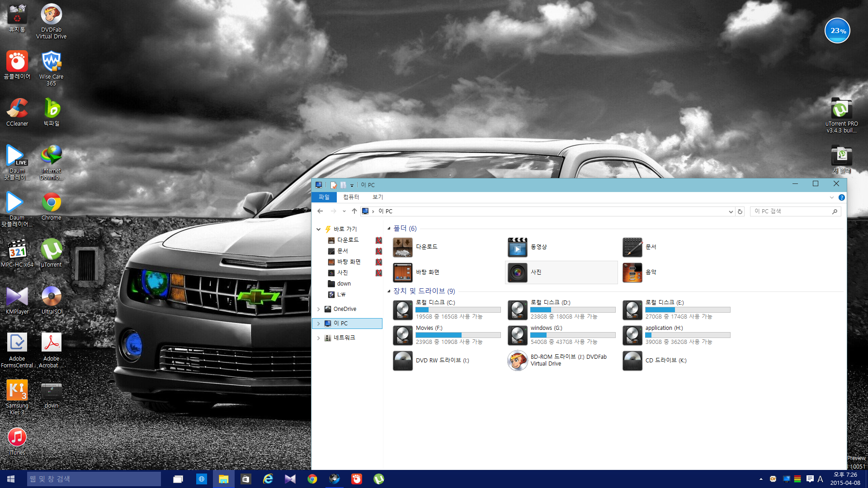Viewport: 868px width, 488px height.
Task: Select the KMPlayer desktop icon
Action: pos(17,300)
